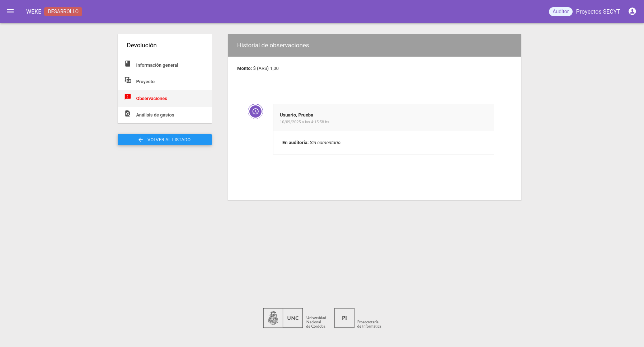Open the Información general section

(x=157, y=65)
